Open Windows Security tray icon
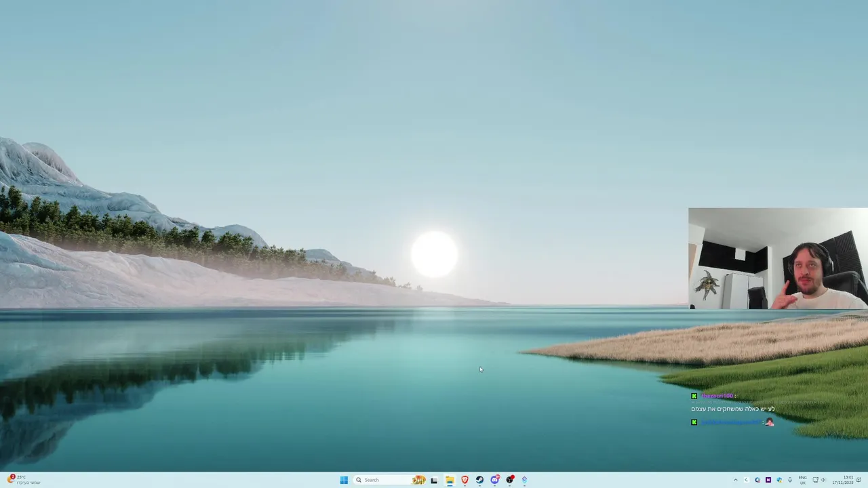This screenshot has height=488, width=868. point(779,480)
